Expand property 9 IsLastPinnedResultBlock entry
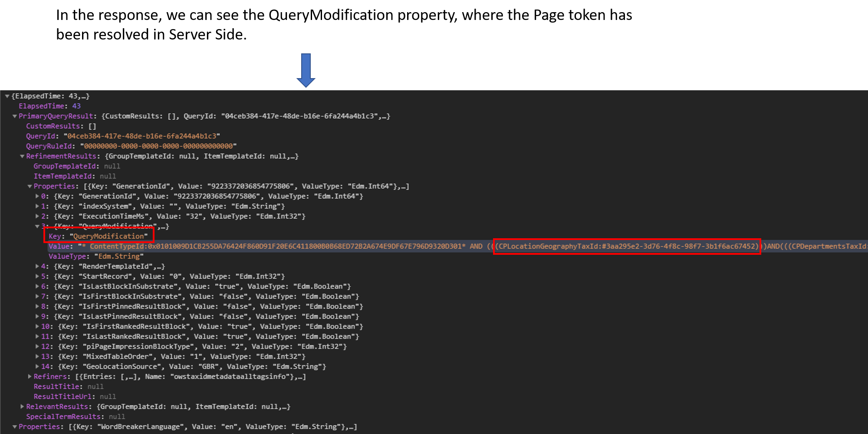This screenshot has width=868, height=434. pyautogui.click(x=37, y=316)
